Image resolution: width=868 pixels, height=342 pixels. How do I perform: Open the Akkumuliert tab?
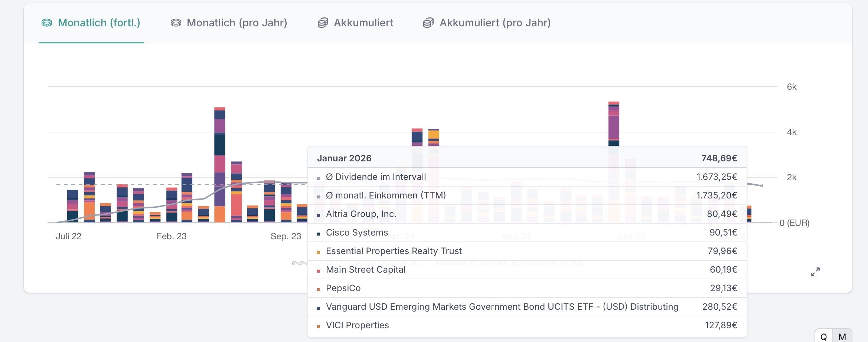point(363,23)
